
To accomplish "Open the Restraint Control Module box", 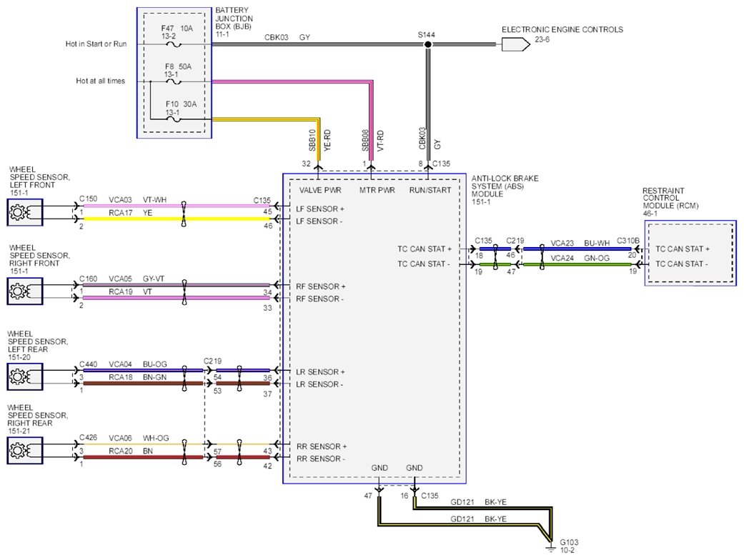I will click(x=690, y=253).
